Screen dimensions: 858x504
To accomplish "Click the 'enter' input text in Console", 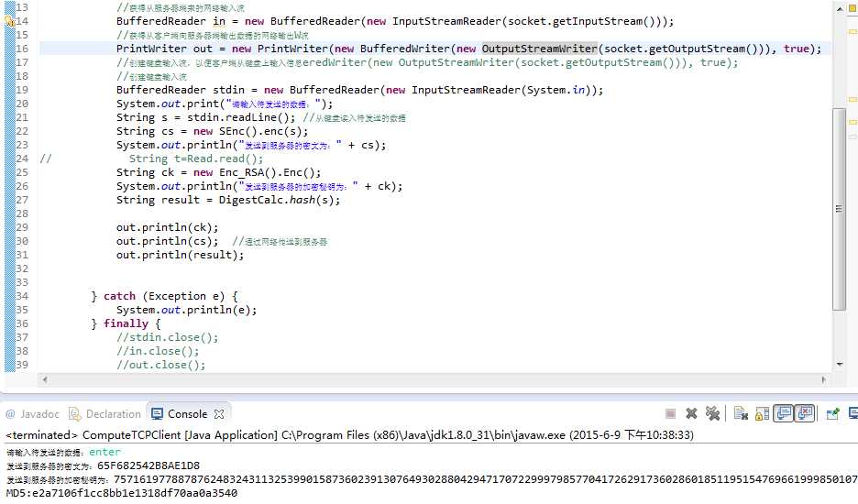I will (104, 452).
